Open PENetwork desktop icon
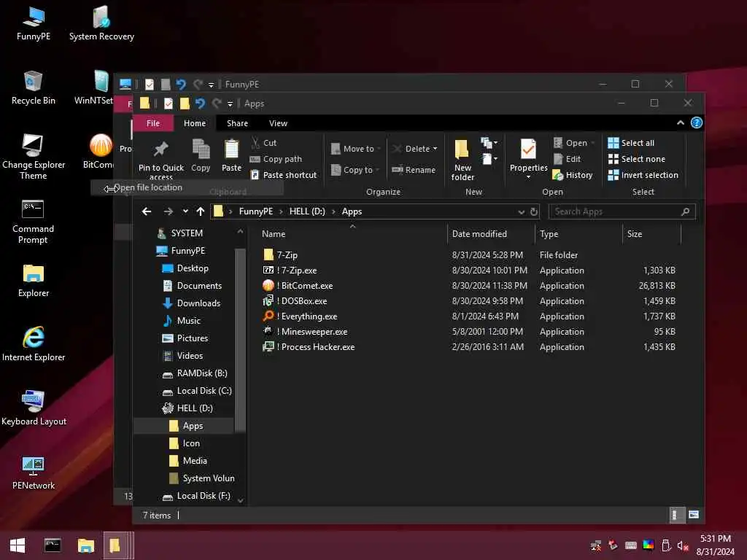747x560 pixels. pyautogui.click(x=34, y=472)
